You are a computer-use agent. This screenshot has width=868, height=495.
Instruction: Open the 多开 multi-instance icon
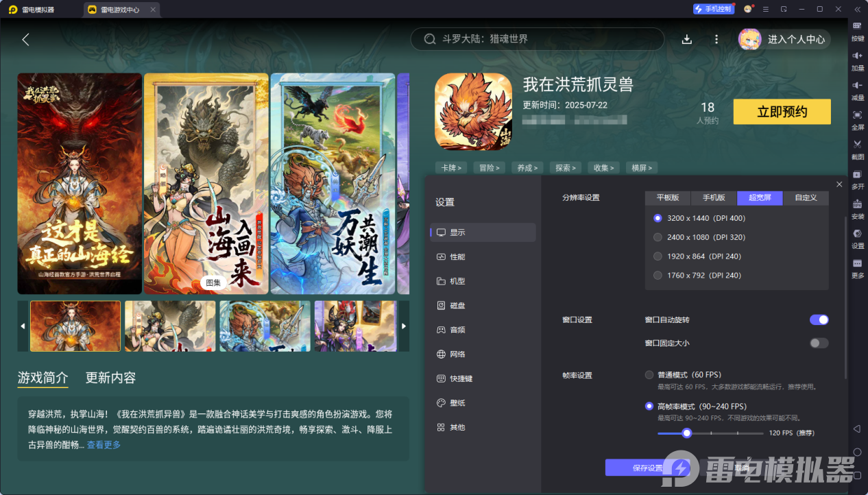pyautogui.click(x=857, y=175)
